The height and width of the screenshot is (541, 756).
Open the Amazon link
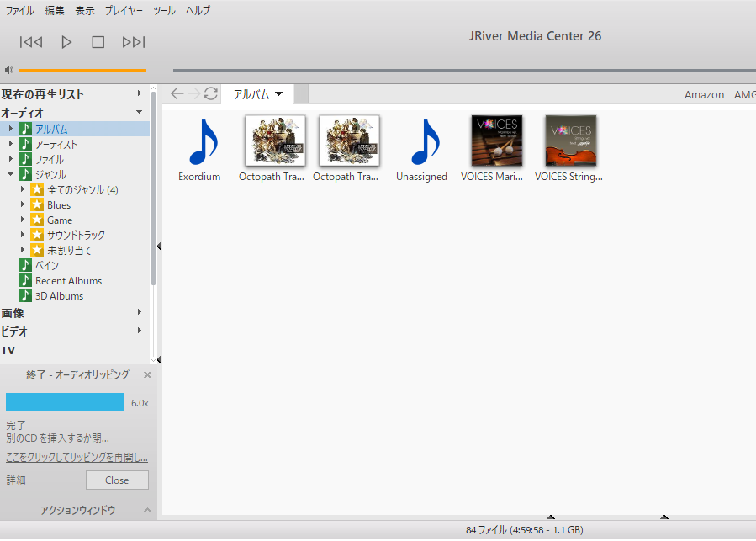pos(704,94)
